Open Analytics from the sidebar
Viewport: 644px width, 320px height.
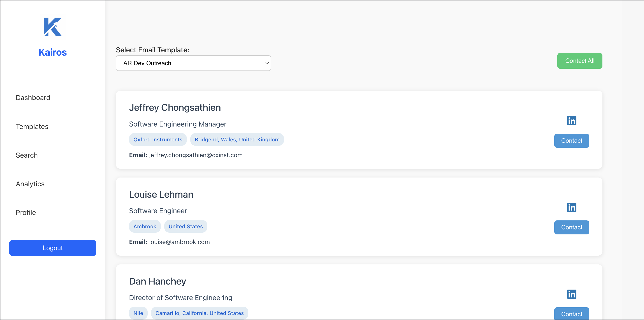point(30,184)
